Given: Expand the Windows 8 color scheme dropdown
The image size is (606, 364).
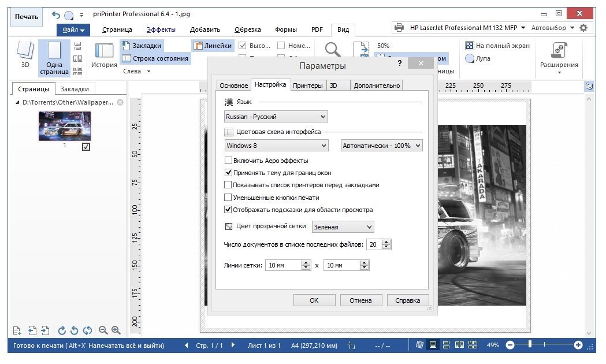Looking at the screenshot, I should pos(276,146).
